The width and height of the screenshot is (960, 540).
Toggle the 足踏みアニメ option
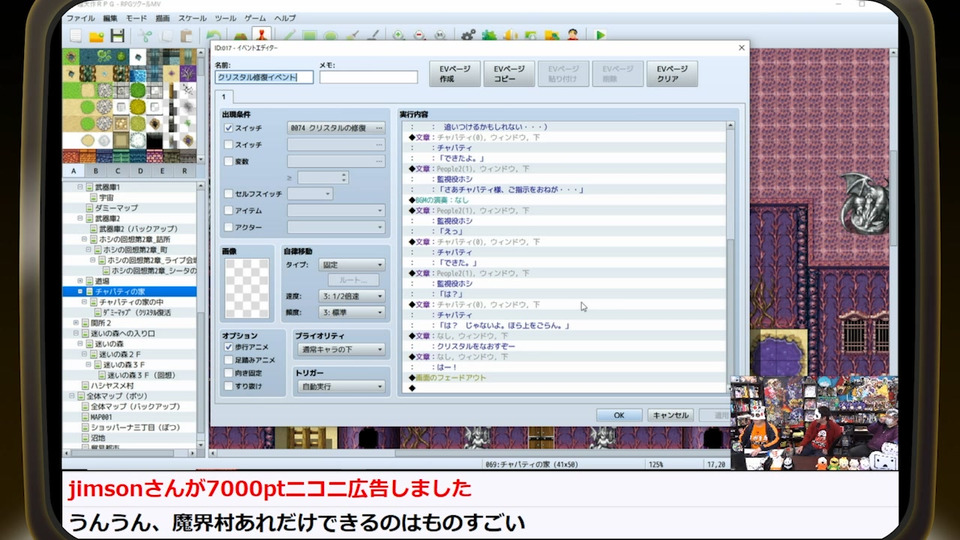click(x=228, y=360)
